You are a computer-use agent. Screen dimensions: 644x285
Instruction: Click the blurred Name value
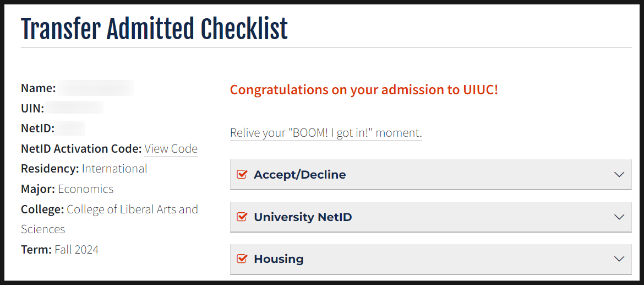click(x=96, y=88)
